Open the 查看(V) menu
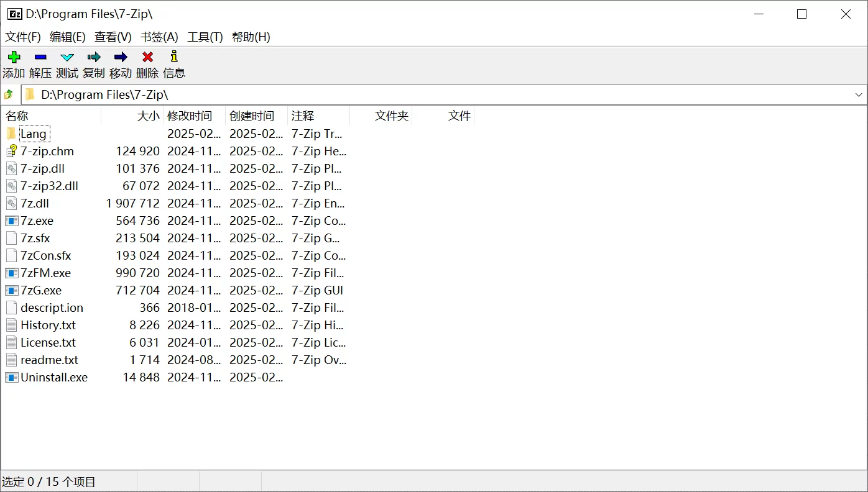Screen dimensions: 868x492 click(112, 37)
